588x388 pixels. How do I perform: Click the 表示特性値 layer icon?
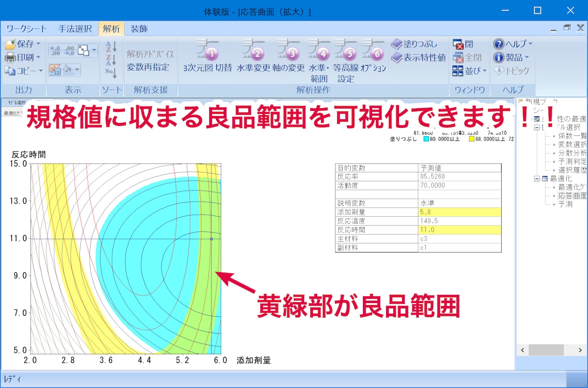[x=396, y=57]
